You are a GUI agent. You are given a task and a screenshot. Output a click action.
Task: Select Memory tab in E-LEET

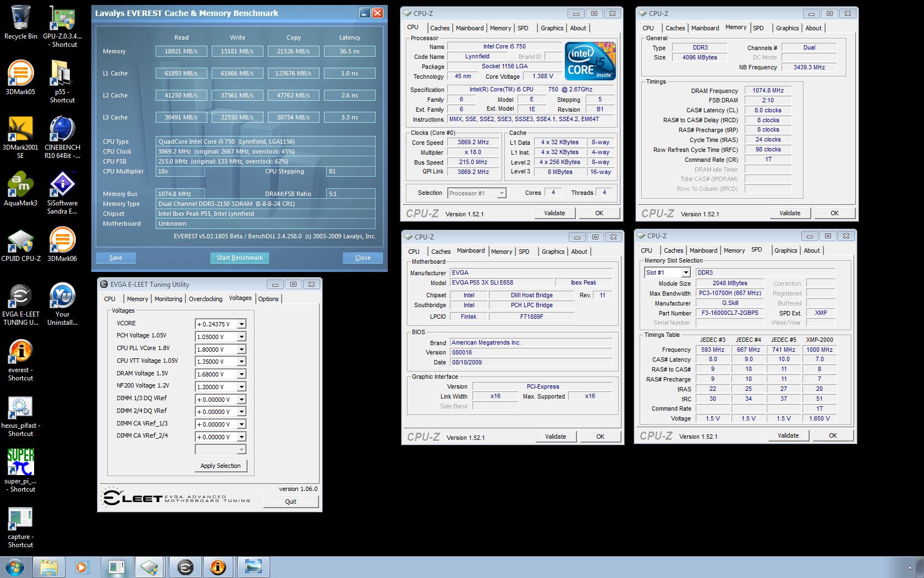(137, 299)
